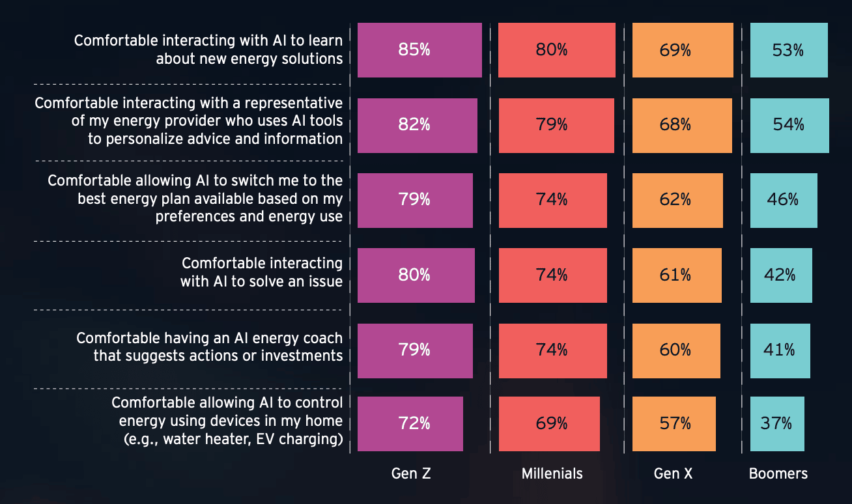Image resolution: width=852 pixels, height=504 pixels.
Task: Click the Gen X 68% bar
Action: pos(682,126)
